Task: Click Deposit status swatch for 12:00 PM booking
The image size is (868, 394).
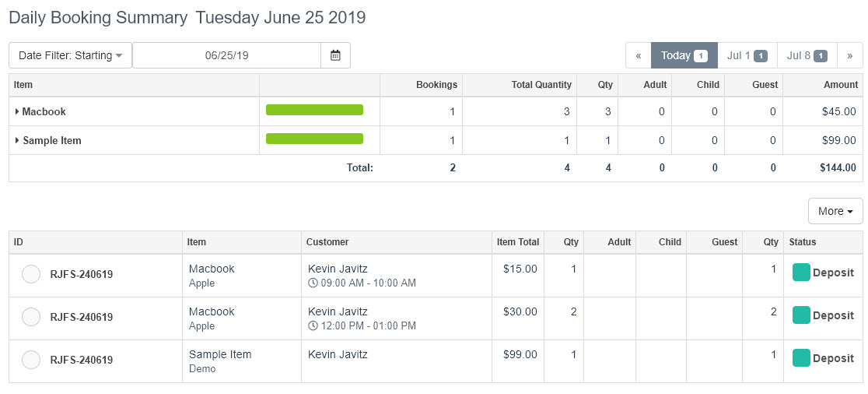Action: pos(802,315)
